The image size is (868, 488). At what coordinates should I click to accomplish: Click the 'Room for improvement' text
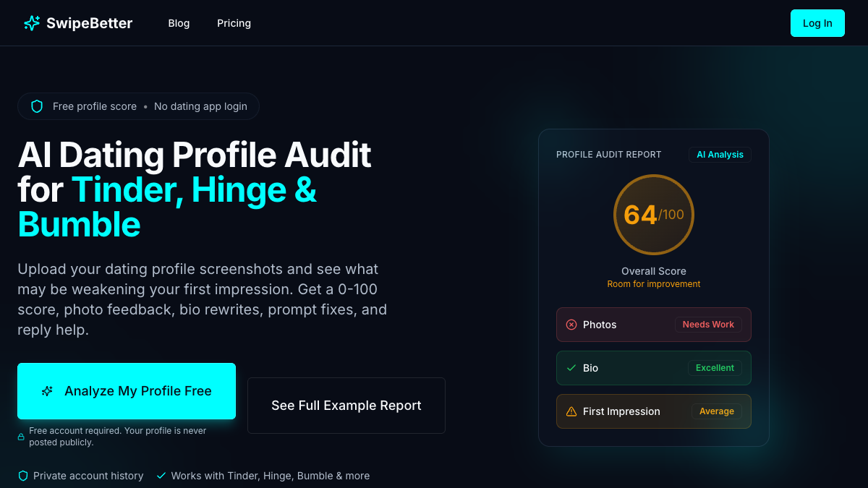(654, 284)
